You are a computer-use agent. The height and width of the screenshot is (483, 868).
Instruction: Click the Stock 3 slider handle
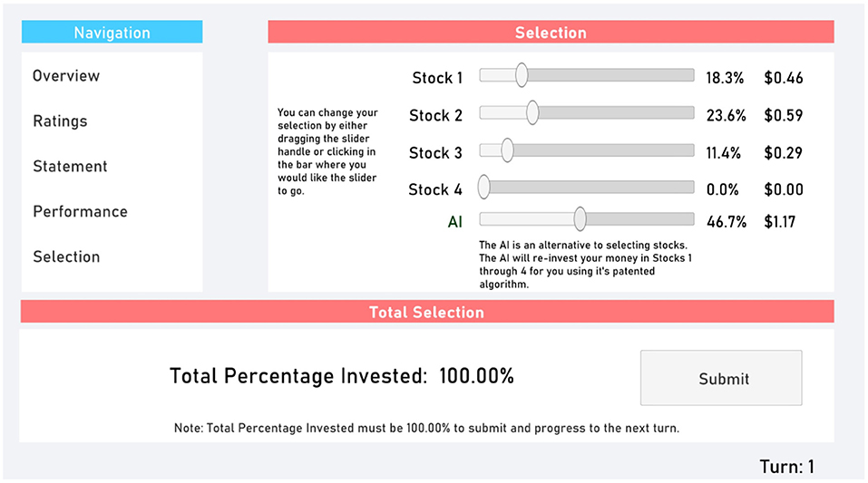(x=507, y=150)
